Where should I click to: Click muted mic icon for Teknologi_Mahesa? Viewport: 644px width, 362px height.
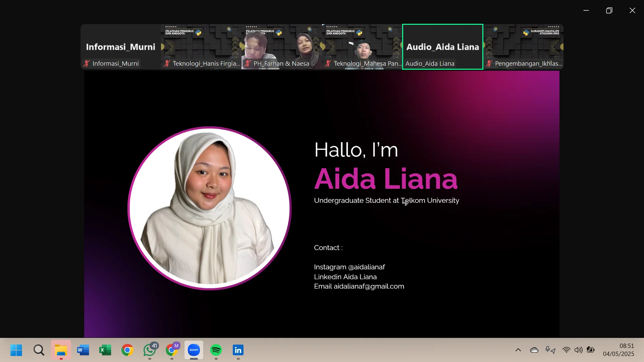point(328,63)
